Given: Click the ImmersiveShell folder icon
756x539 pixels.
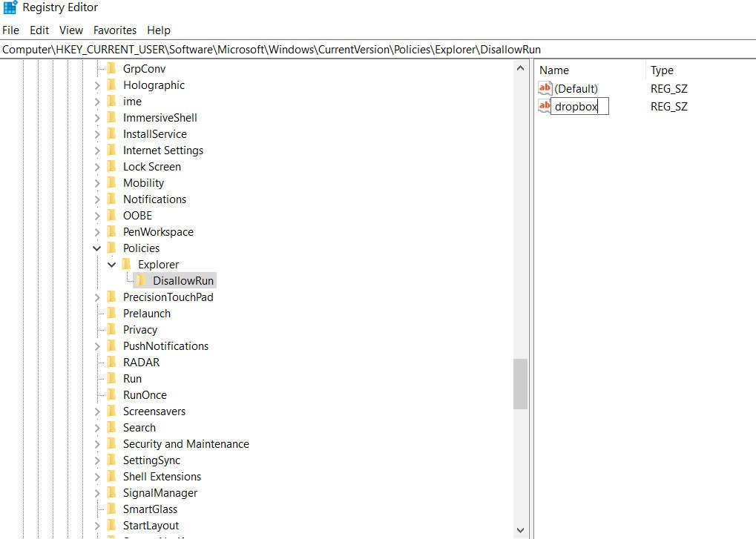Looking at the screenshot, I should click(x=111, y=118).
